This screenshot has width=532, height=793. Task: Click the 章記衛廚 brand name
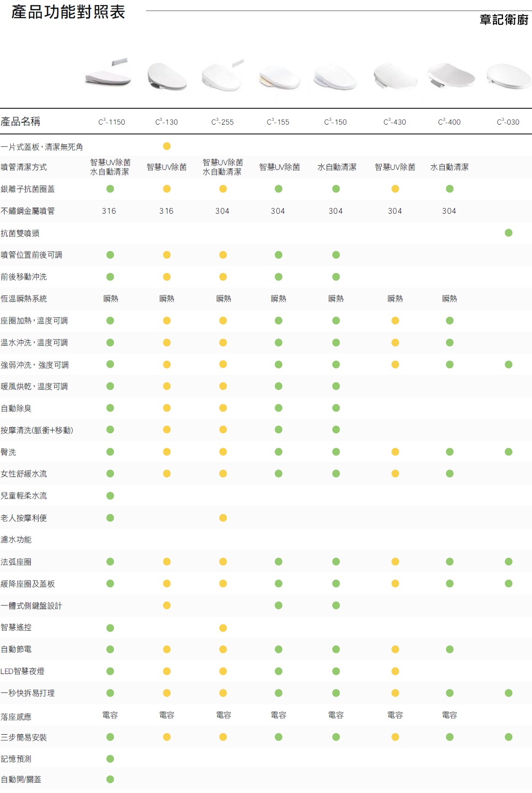[x=504, y=20]
